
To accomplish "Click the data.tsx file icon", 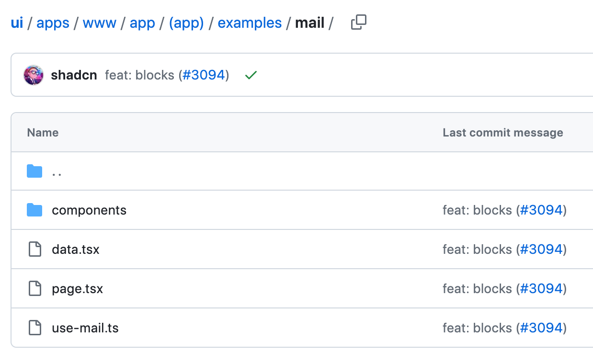I will click(34, 249).
